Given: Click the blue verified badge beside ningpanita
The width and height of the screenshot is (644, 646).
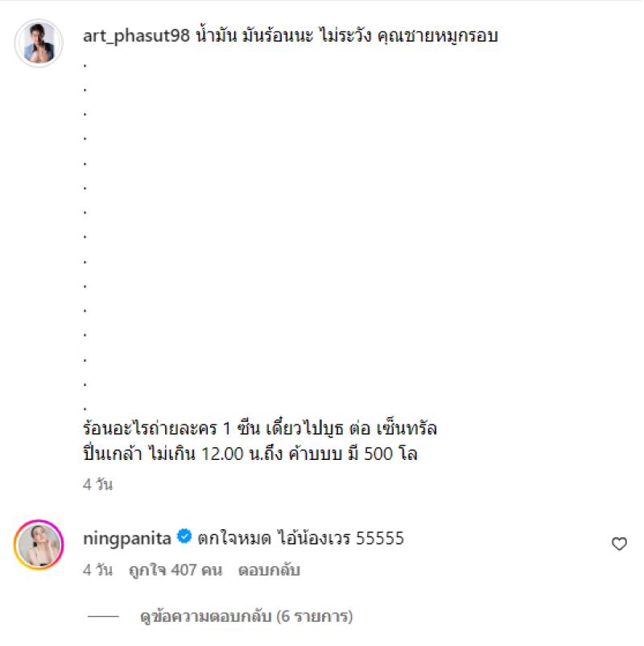Looking at the screenshot, I should point(184,536).
